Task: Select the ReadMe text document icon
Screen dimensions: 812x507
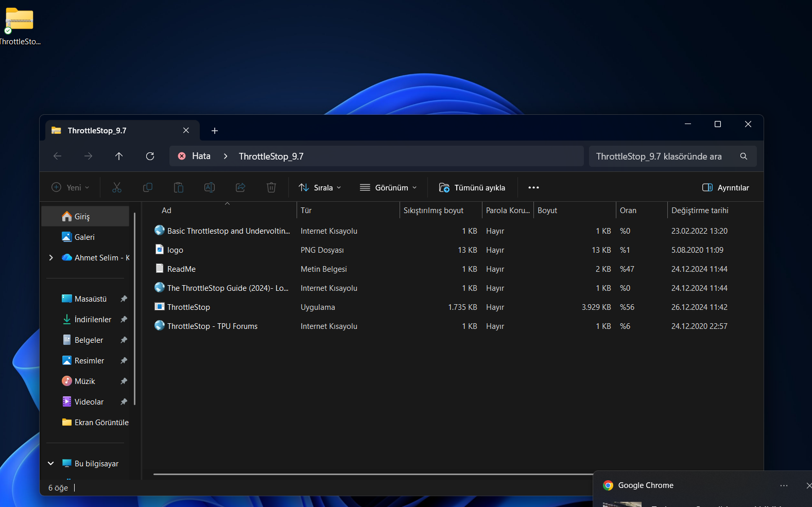Action: click(160, 269)
